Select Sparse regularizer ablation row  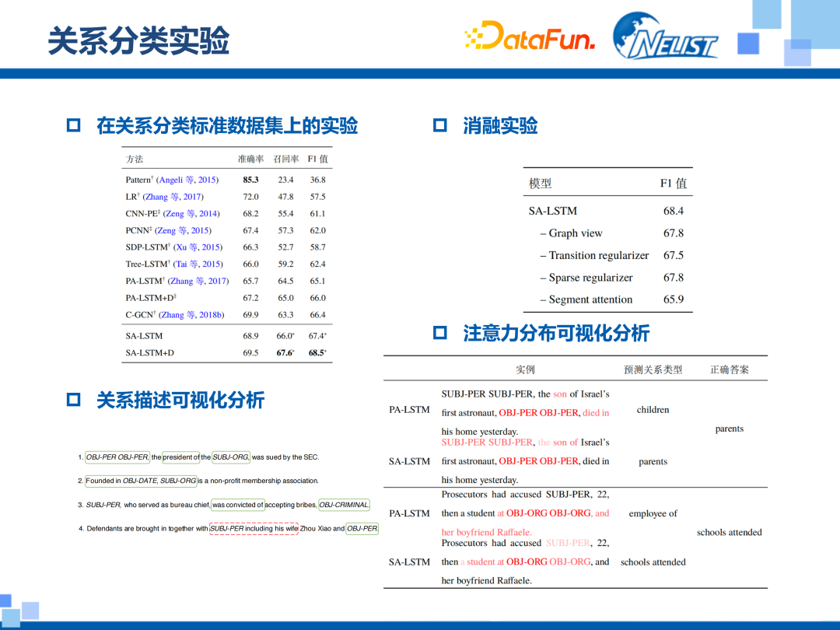[607, 278]
